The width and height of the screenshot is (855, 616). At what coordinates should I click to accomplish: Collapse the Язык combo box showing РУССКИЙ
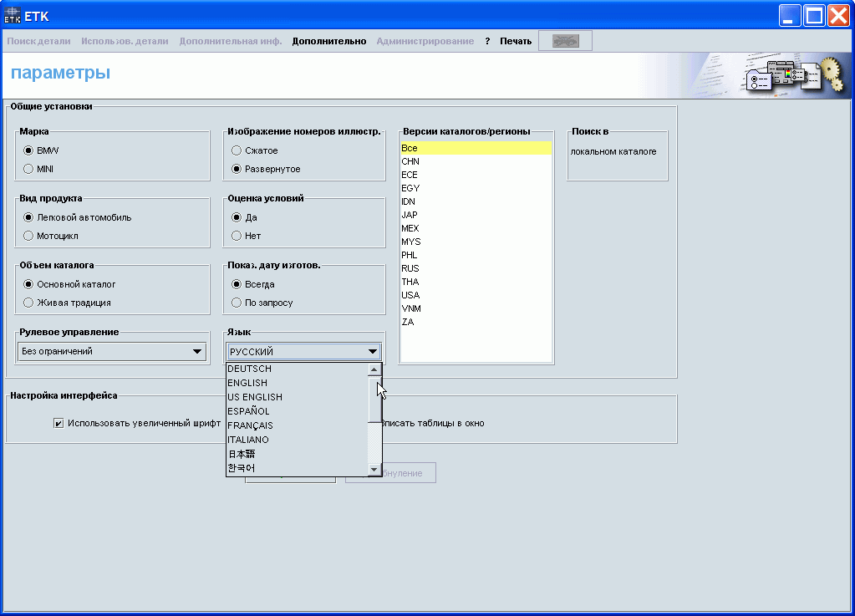tap(372, 352)
